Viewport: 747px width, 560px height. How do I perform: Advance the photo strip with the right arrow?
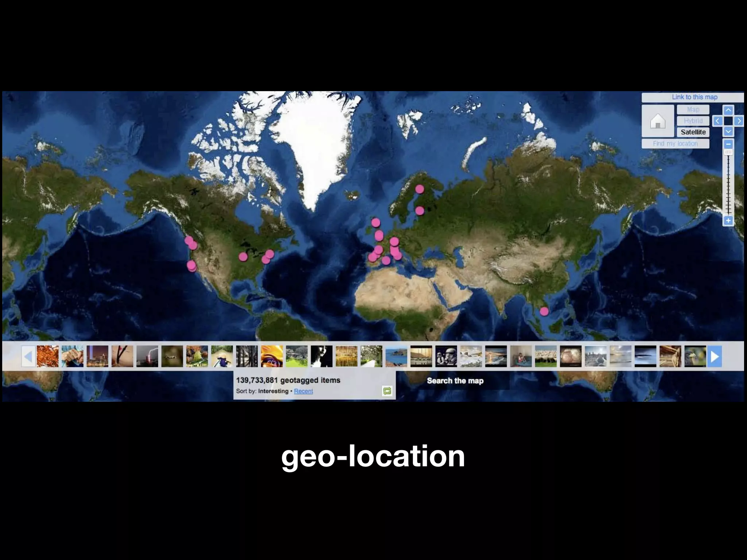coord(715,356)
